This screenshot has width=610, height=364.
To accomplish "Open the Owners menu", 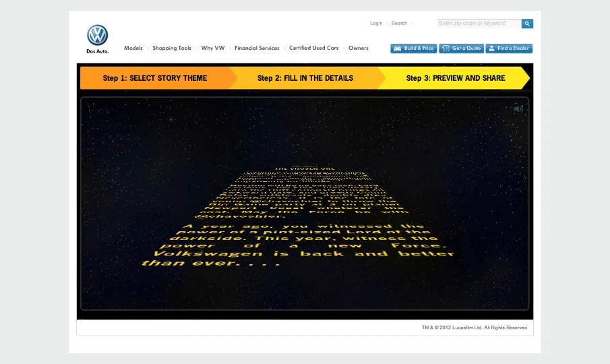I will 359,48.
